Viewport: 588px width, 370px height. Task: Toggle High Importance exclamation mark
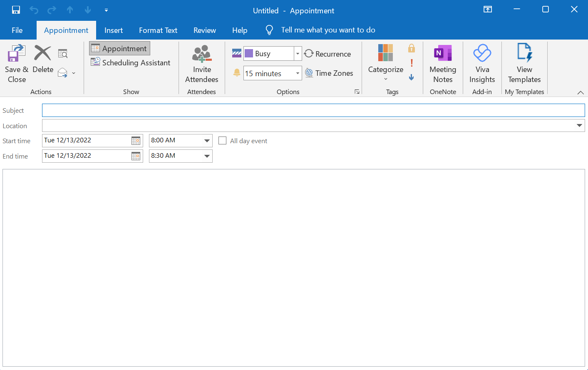tap(412, 63)
